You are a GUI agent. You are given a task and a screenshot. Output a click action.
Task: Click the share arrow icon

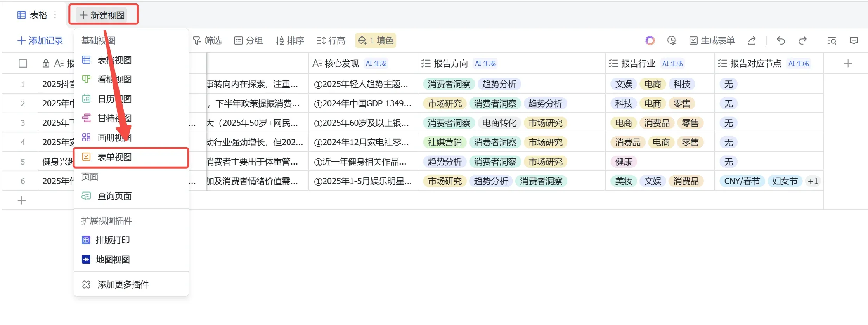(x=752, y=41)
